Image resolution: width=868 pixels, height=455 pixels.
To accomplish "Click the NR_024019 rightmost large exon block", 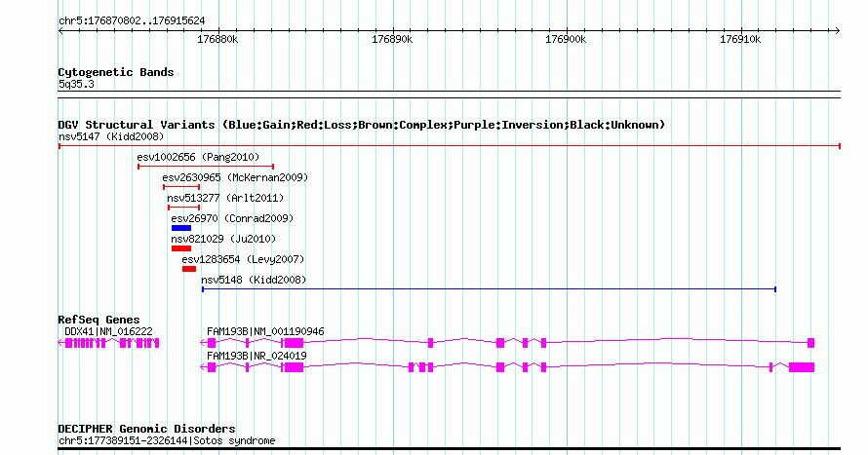I will point(802,367).
